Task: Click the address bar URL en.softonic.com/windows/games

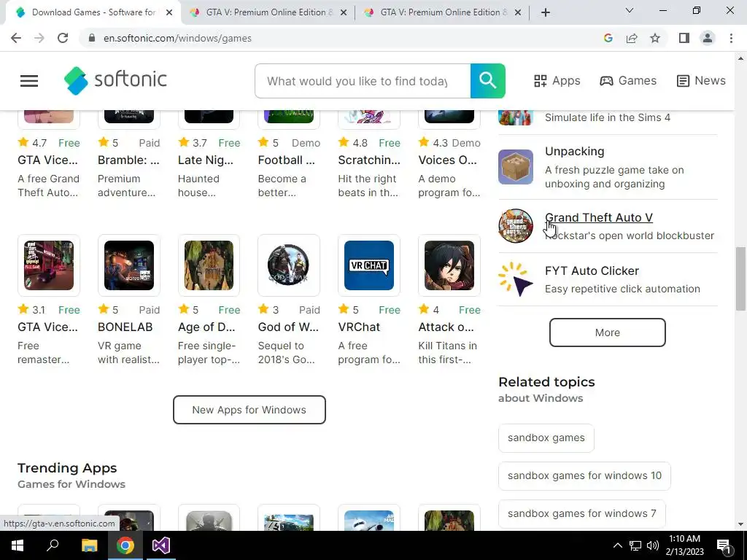Action: [177, 38]
